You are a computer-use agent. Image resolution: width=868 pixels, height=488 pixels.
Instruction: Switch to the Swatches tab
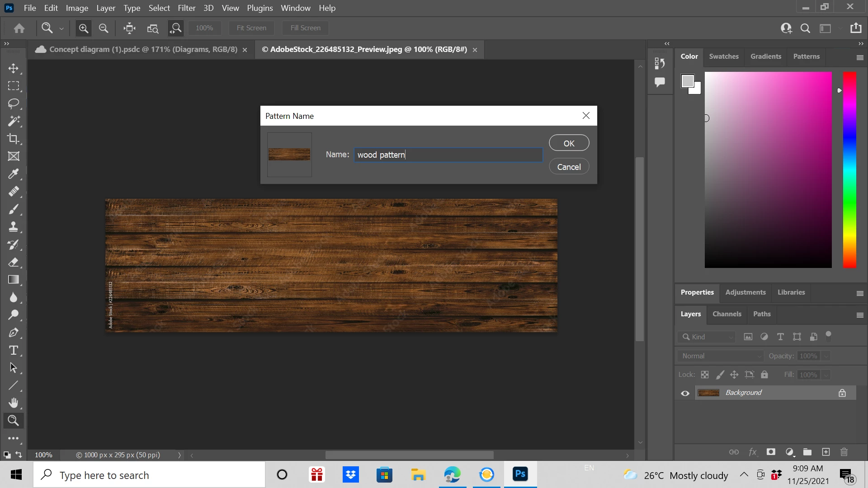(723, 56)
